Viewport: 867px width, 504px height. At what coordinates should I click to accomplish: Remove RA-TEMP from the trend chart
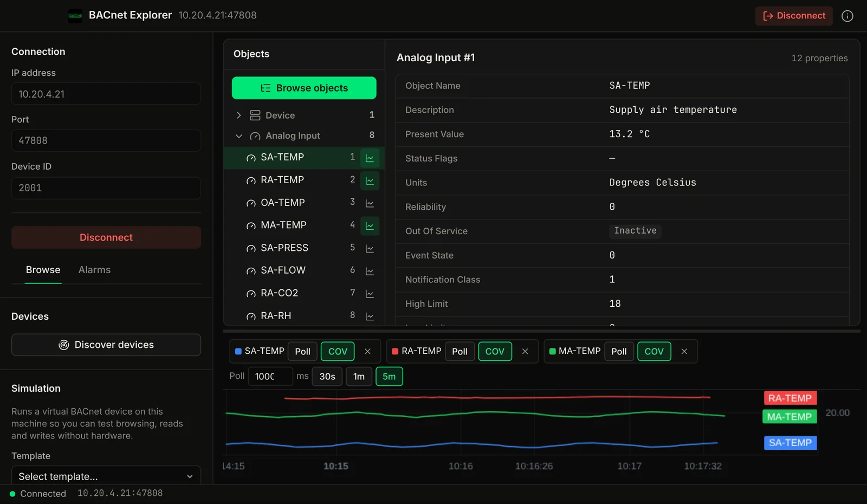coord(525,351)
